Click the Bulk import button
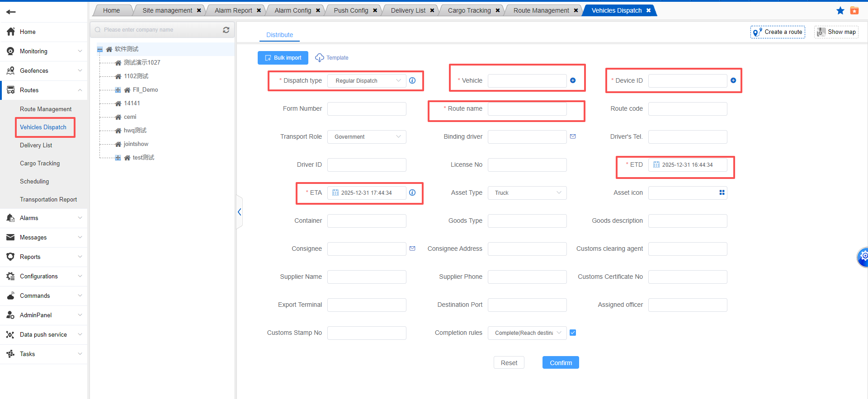Viewport: 868px width, 399px height. (283, 58)
